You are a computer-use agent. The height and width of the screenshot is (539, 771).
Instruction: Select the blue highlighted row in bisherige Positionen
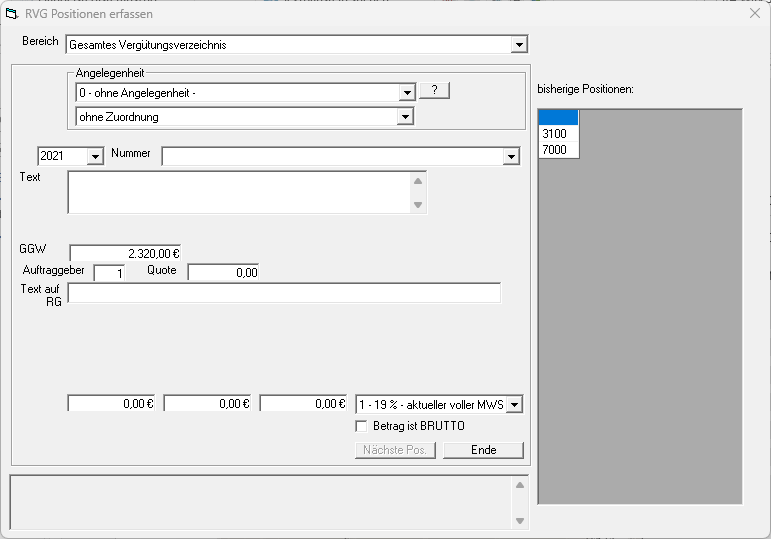(559, 118)
